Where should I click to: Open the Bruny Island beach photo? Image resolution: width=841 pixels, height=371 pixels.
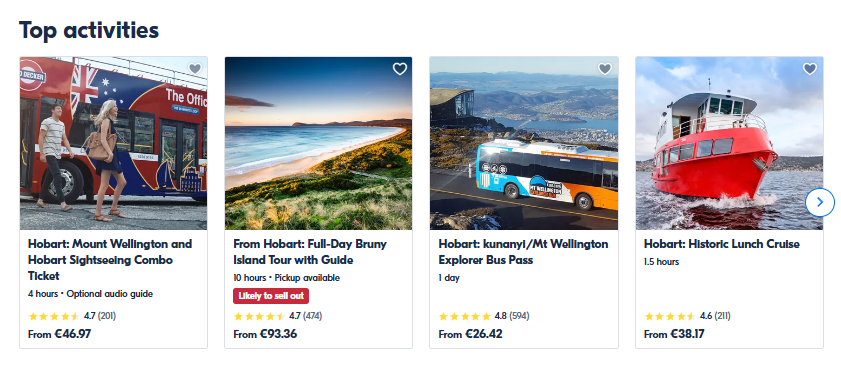[318, 143]
